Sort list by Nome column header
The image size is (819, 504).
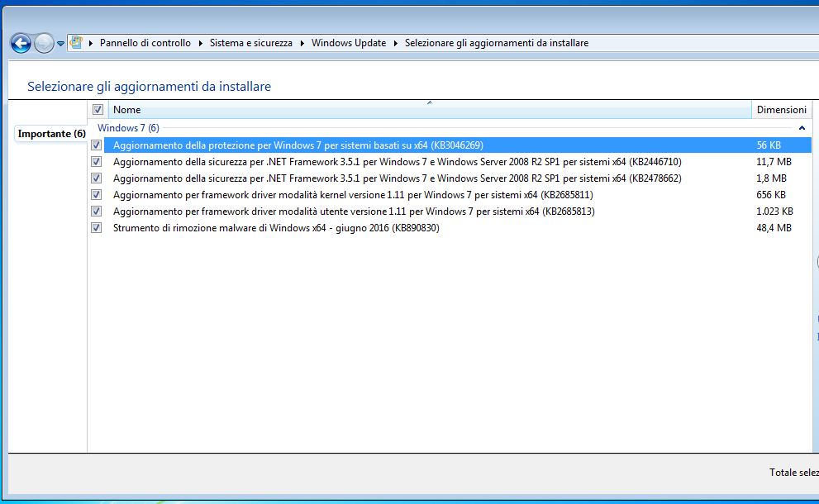(x=430, y=109)
